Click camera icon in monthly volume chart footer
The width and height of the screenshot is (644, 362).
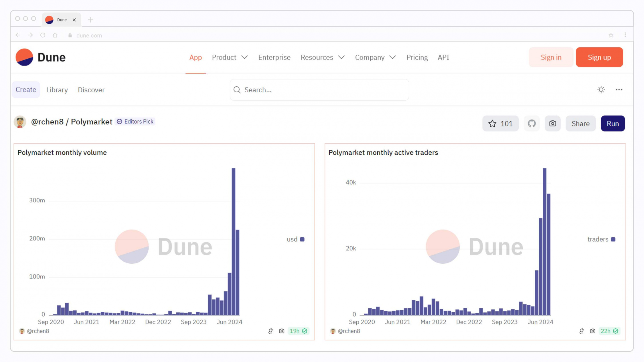pos(282,331)
